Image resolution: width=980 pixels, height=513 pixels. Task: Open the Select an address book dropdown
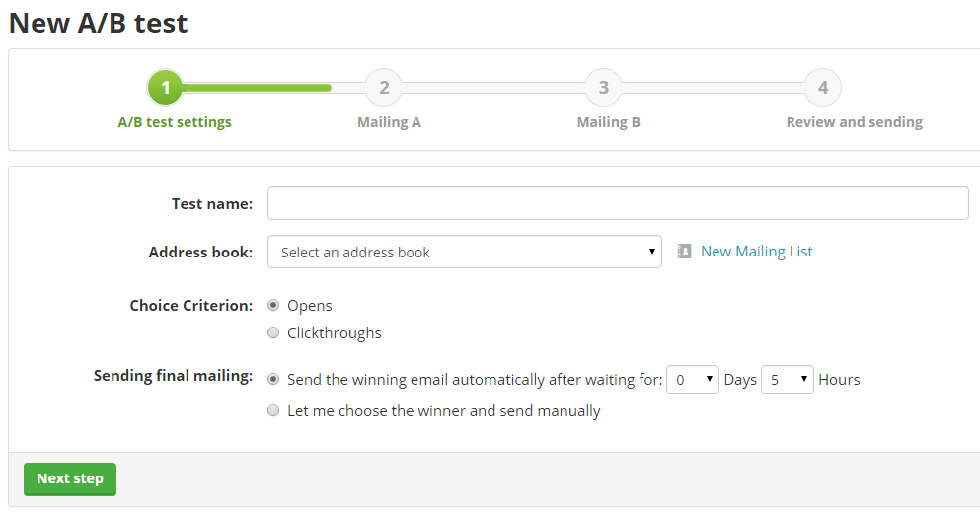click(464, 253)
